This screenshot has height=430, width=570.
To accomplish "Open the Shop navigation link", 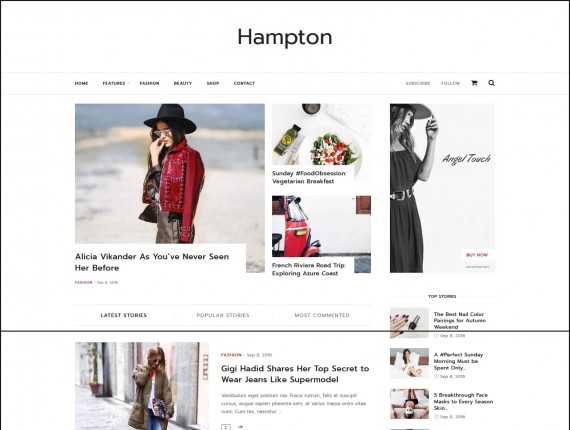I will pos(213,83).
